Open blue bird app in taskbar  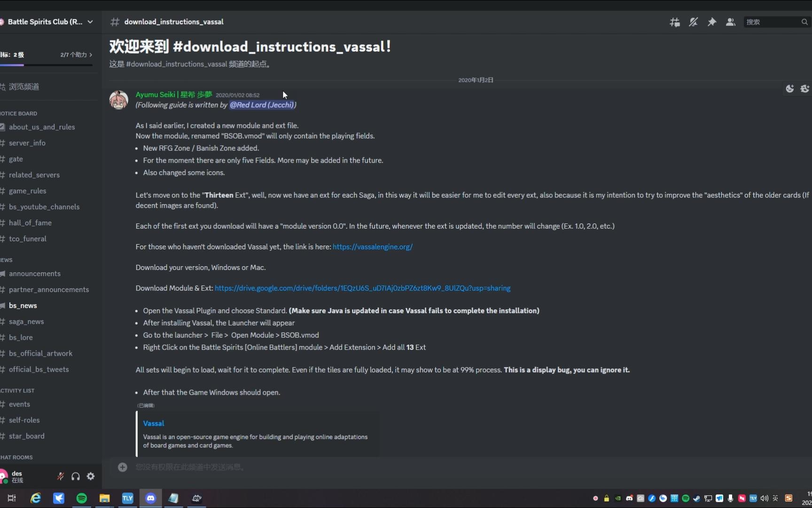click(x=59, y=498)
